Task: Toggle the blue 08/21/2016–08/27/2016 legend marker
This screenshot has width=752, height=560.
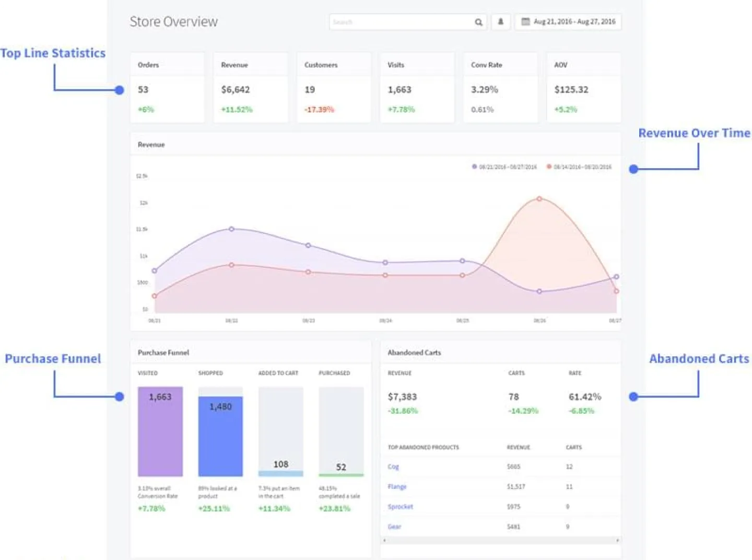Action: [x=475, y=167]
